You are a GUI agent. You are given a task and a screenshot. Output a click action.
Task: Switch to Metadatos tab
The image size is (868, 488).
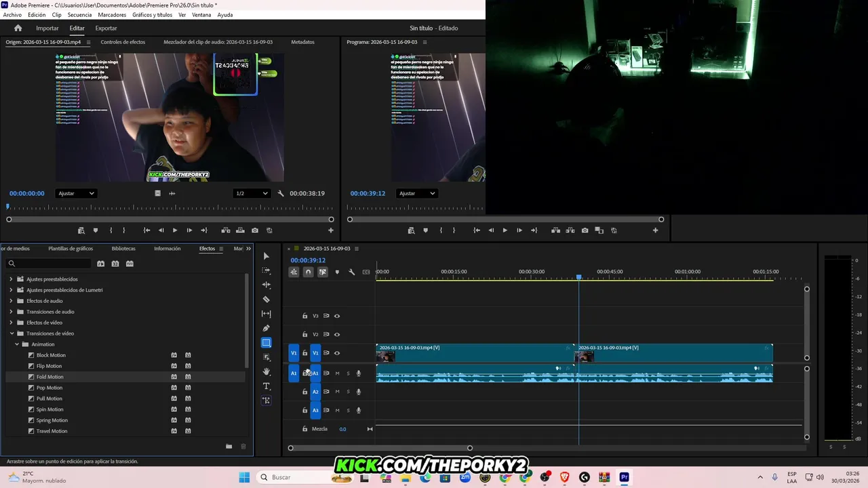pyautogui.click(x=302, y=42)
